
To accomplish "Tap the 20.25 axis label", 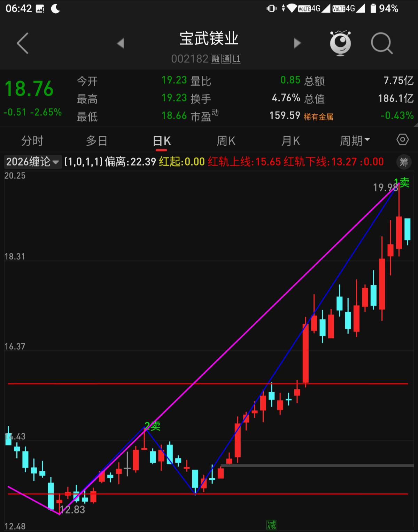I will (15, 176).
